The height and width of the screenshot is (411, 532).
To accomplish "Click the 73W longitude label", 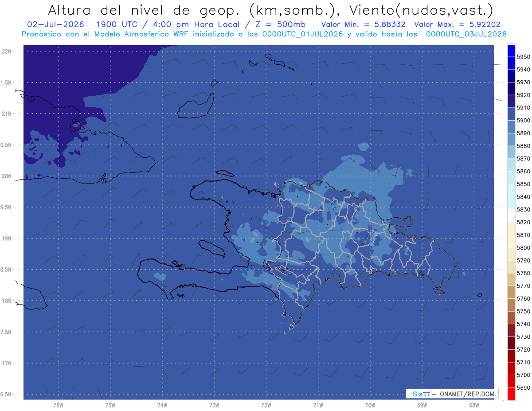I will pos(214,405).
